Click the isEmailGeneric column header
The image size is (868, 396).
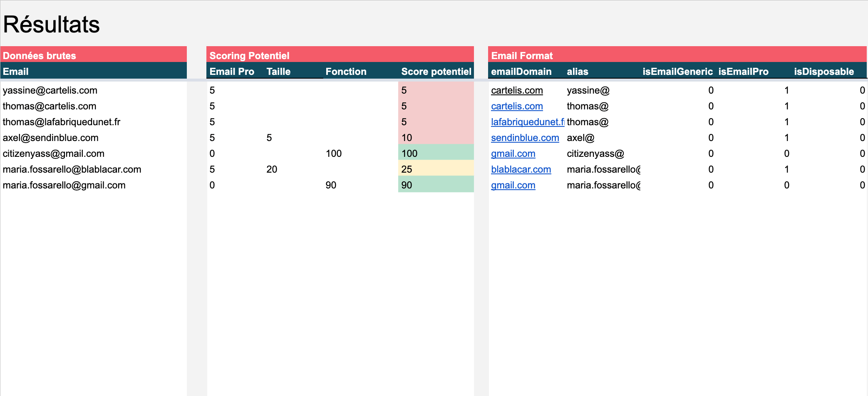coord(677,72)
